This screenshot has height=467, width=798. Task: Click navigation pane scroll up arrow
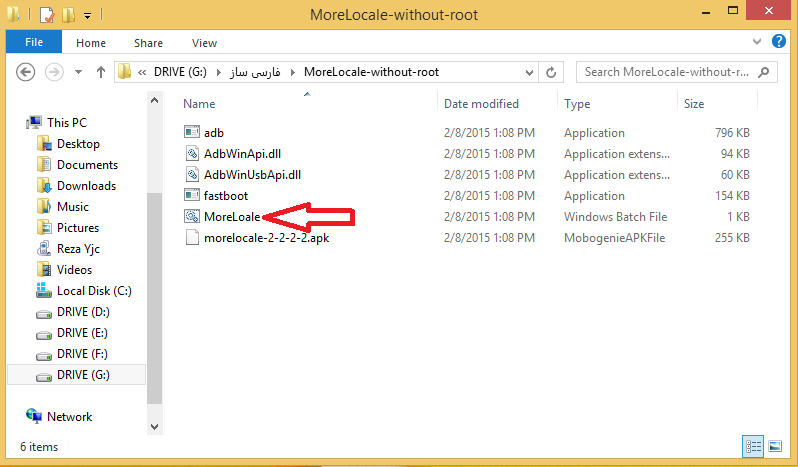click(x=155, y=100)
